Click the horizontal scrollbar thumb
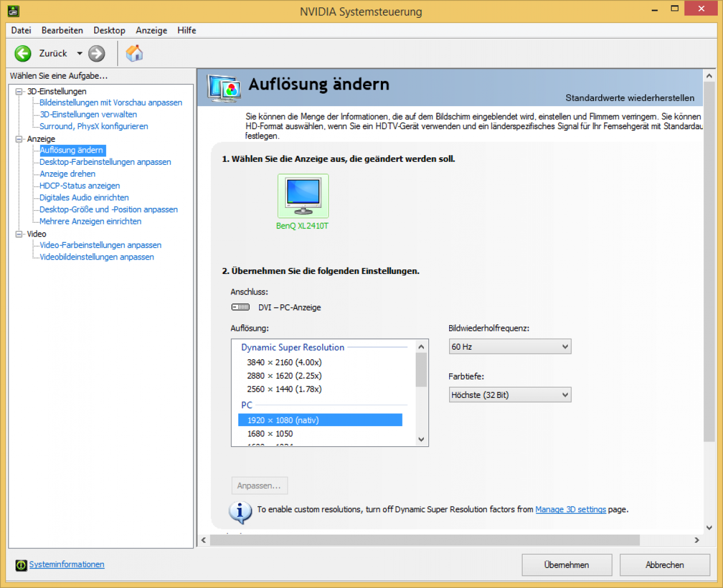723x588 pixels. coord(425,540)
